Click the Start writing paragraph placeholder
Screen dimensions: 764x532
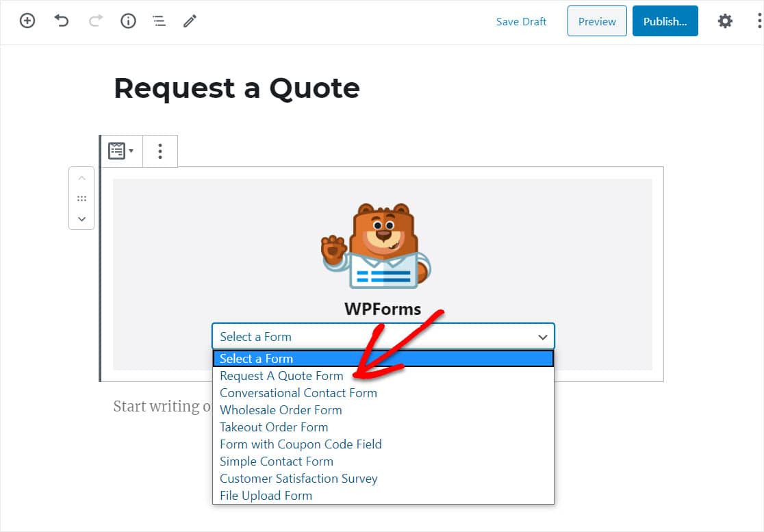(x=163, y=406)
